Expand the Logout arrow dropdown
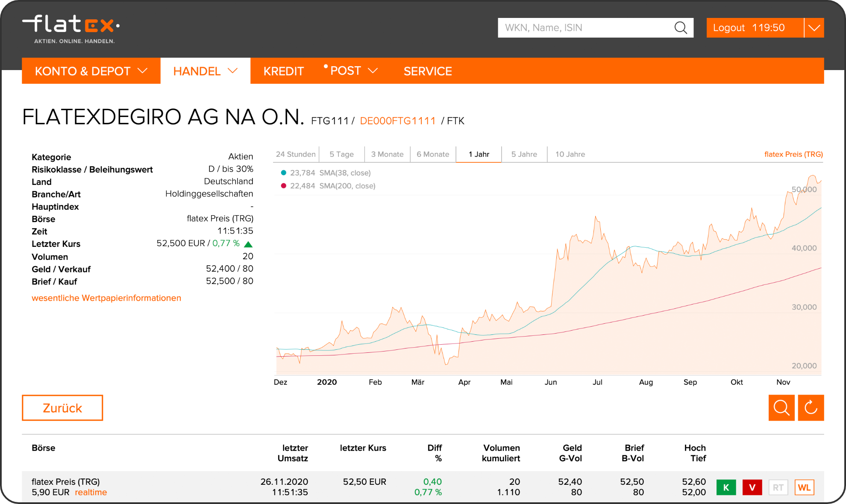The width and height of the screenshot is (846, 504). (x=814, y=28)
